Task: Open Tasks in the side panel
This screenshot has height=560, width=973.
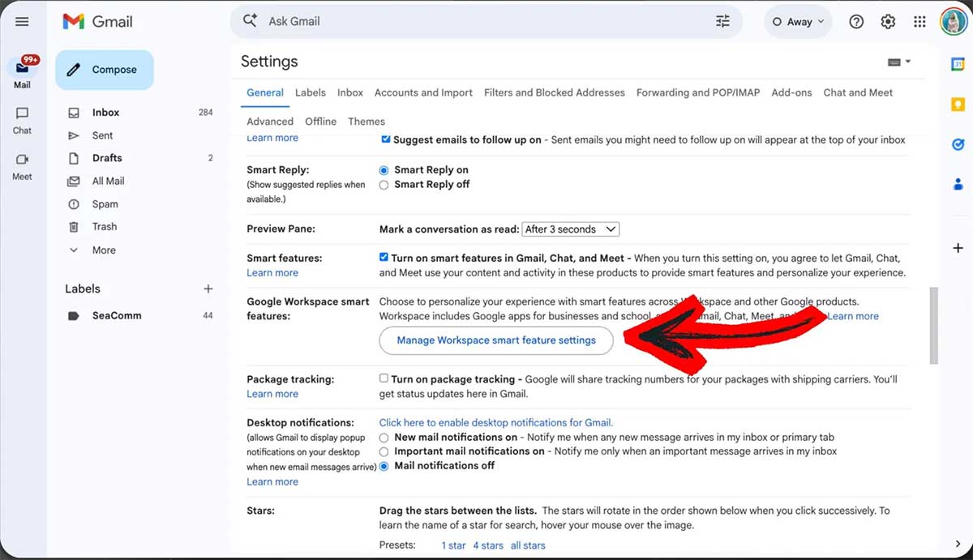Action: tap(958, 144)
